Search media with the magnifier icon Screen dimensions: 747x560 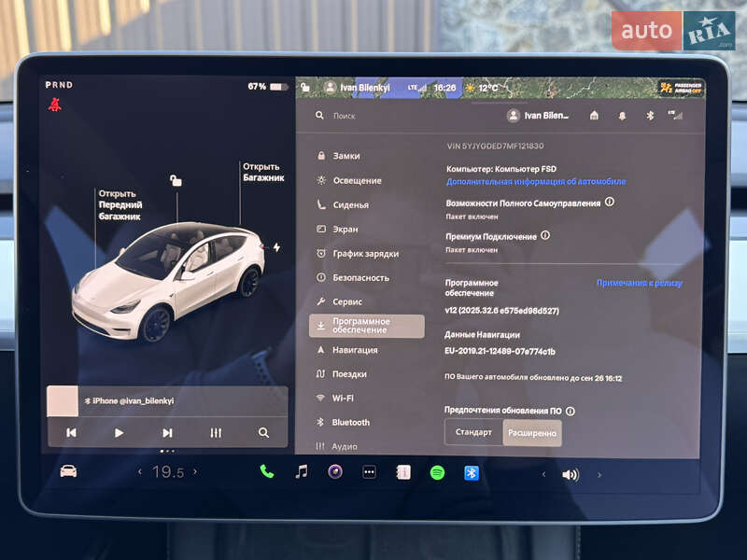pyautogui.click(x=263, y=432)
